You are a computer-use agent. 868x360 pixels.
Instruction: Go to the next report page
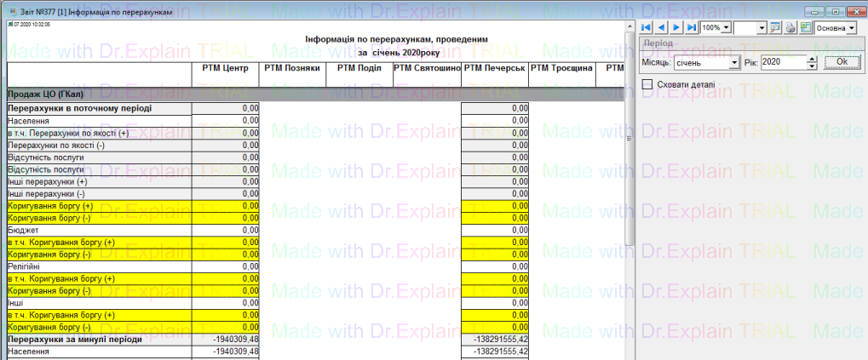[675, 28]
